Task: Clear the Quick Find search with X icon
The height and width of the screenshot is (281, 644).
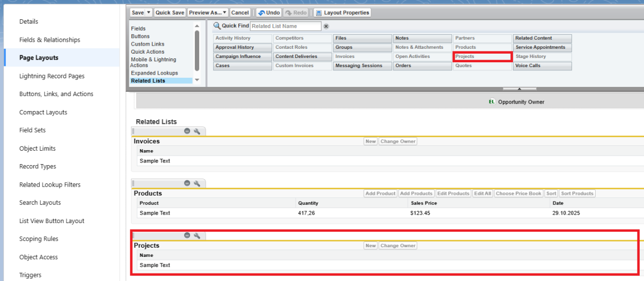Action: [x=326, y=26]
